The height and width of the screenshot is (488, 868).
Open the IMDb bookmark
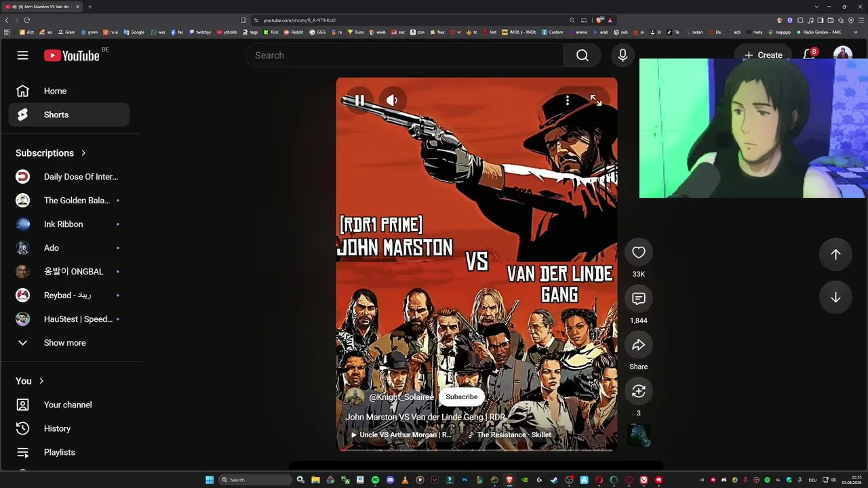(519, 32)
